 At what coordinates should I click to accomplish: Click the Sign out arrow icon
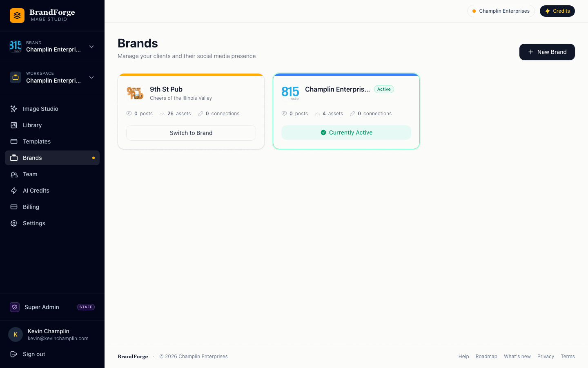point(14,354)
